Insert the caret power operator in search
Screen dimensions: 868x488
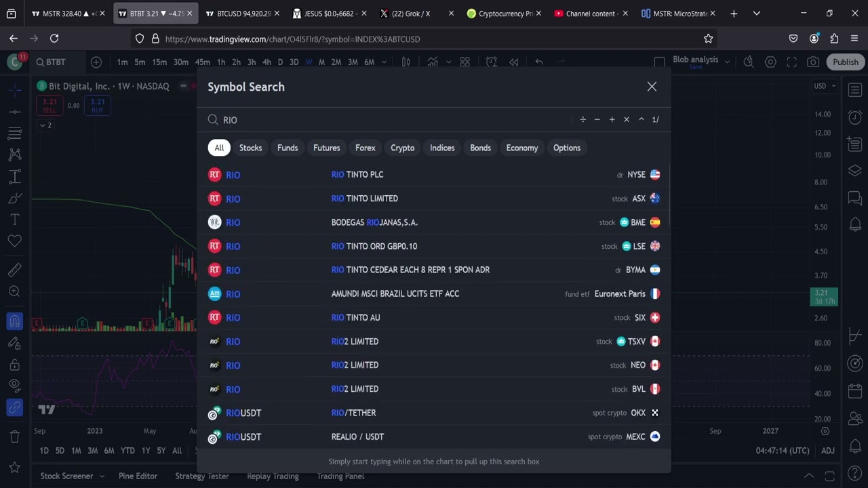click(x=641, y=120)
